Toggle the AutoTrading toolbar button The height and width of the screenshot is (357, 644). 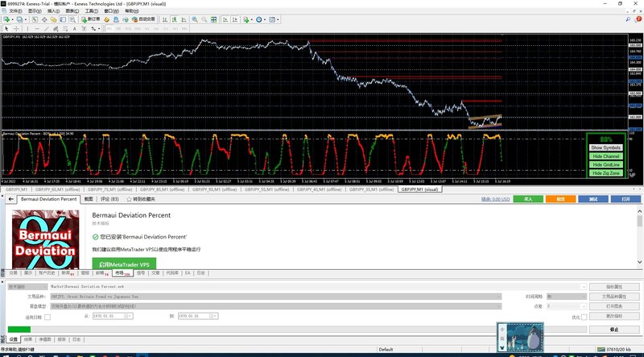pos(142,18)
